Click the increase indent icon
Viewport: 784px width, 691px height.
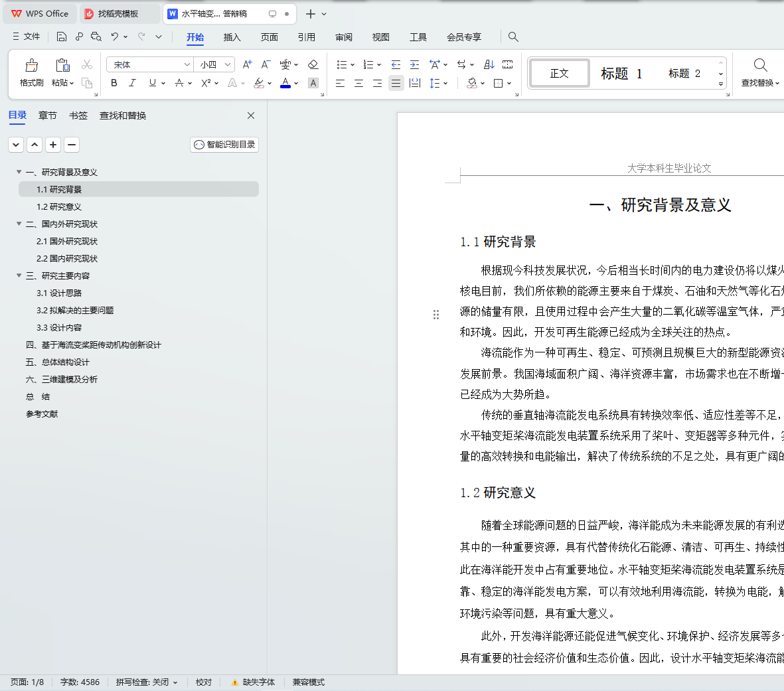tap(414, 64)
